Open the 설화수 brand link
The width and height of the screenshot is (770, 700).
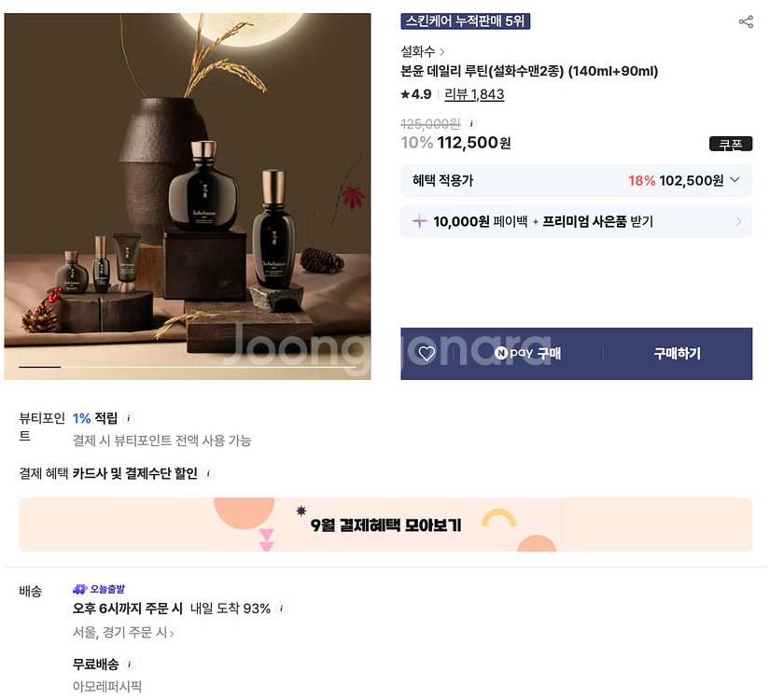[422, 51]
